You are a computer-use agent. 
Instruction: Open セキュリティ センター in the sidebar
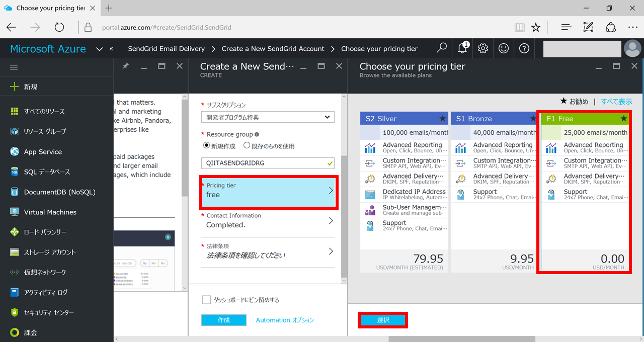pyautogui.click(x=57, y=312)
